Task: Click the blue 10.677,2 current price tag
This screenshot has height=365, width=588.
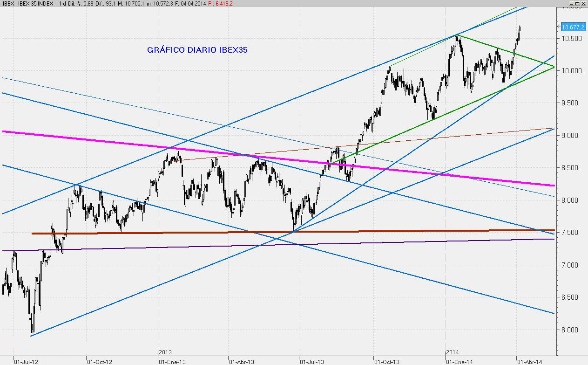Action: pyautogui.click(x=573, y=27)
